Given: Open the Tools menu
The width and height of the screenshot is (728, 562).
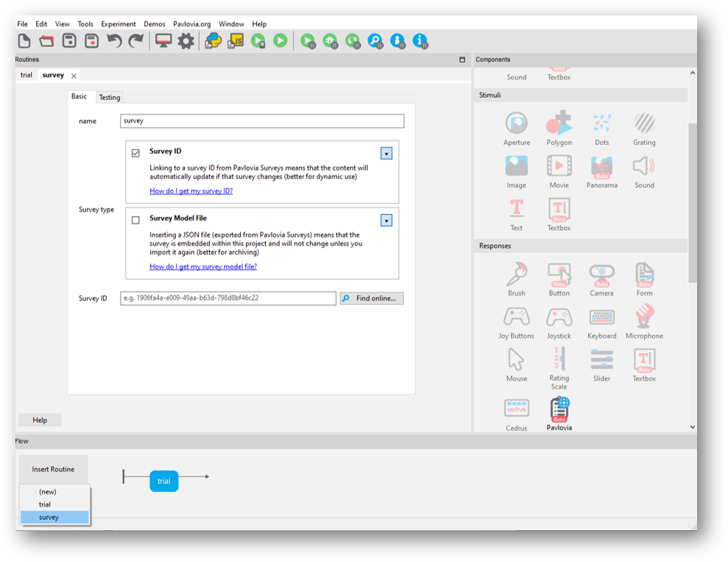Looking at the screenshot, I should click(x=85, y=24).
